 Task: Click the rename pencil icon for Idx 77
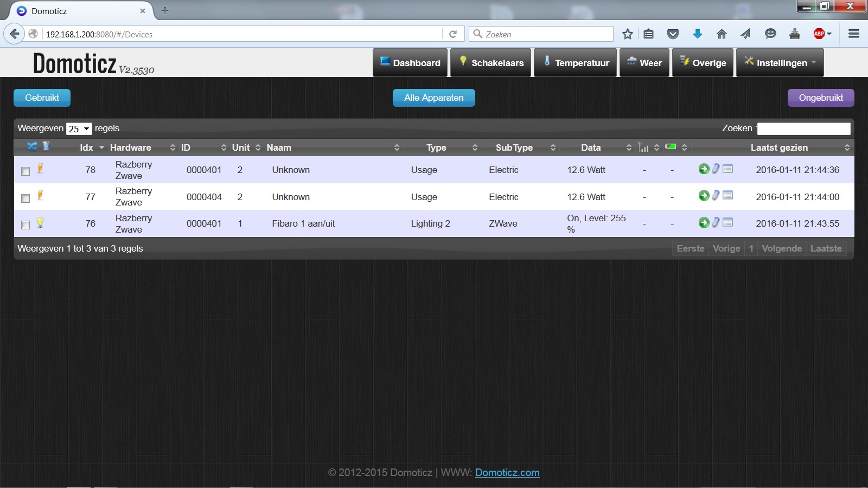[x=716, y=195]
